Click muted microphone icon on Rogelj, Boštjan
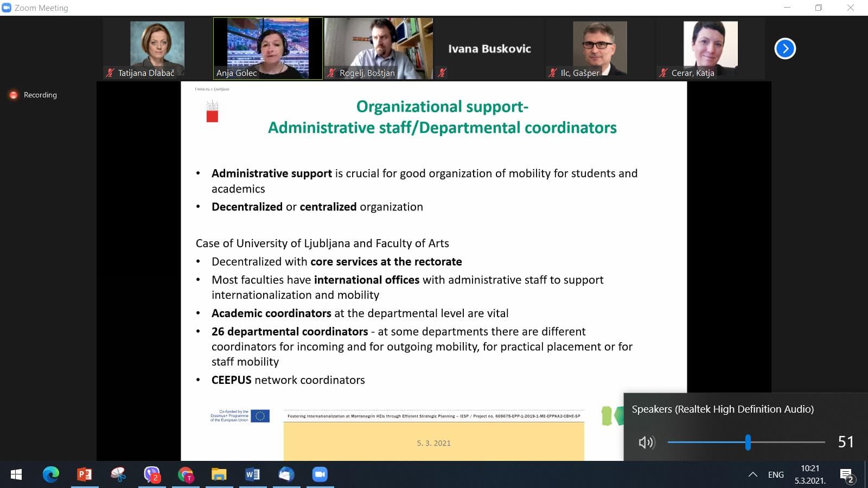This screenshot has height=488, width=868. click(332, 73)
